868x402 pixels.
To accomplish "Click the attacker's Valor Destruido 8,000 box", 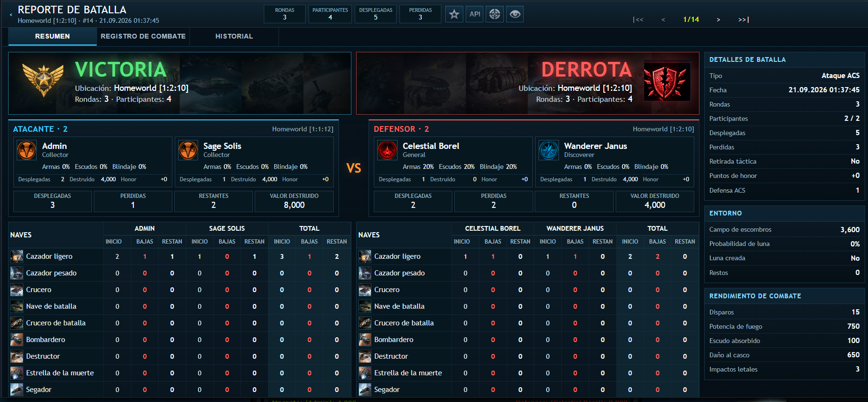I will click(x=294, y=201).
